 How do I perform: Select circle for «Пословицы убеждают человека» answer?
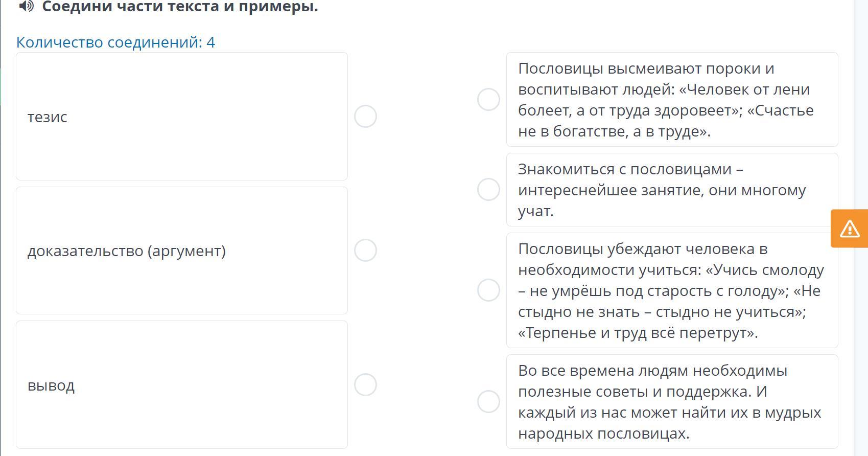pyautogui.click(x=488, y=290)
